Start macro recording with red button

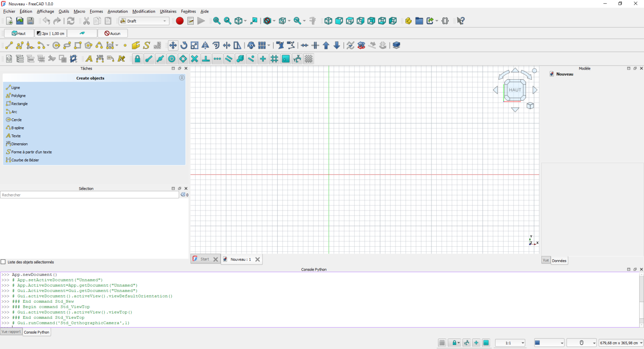click(x=180, y=21)
